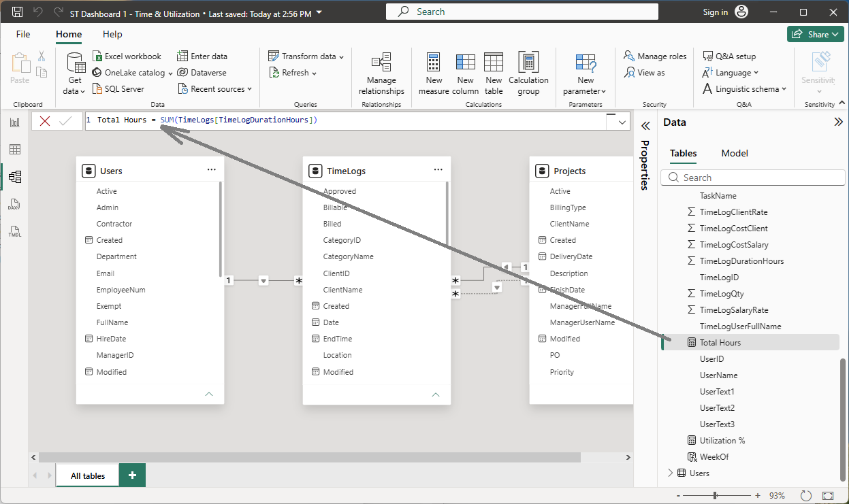The width and height of the screenshot is (849, 504).
Task: Select the Help ribbon tab
Action: click(x=112, y=34)
